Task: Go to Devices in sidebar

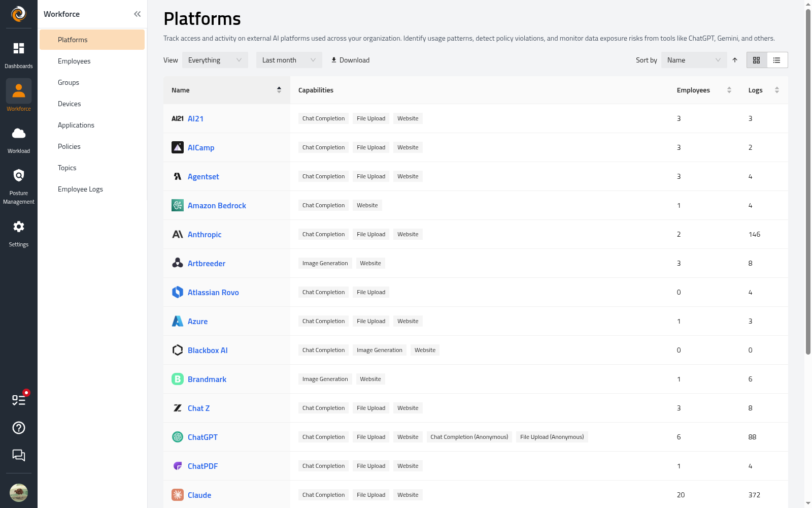Action: pyautogui.click(x=92, y=104)
